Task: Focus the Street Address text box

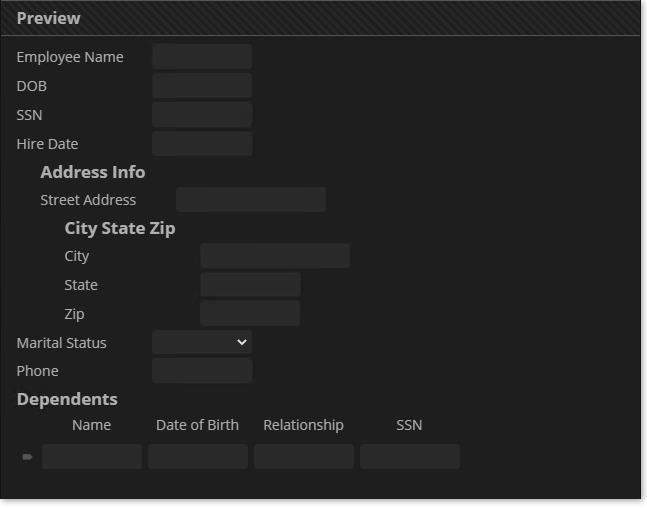Action: [251, 200]
